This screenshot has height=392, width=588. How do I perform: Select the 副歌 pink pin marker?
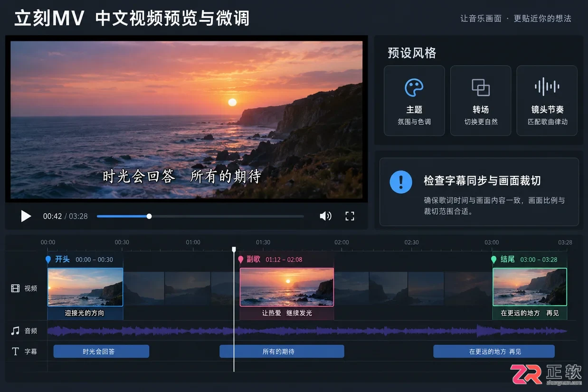tap(241, 259)
